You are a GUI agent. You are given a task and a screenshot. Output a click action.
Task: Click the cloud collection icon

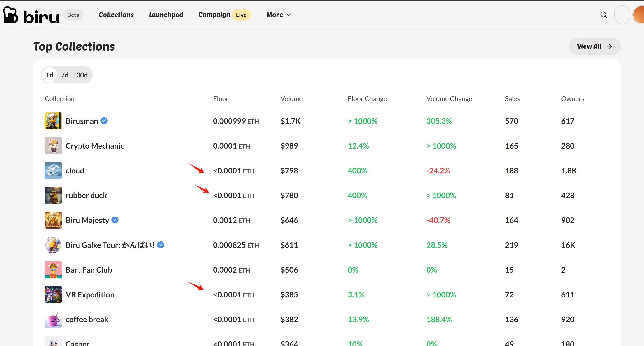pyautogui.click(x=53, y=171)
